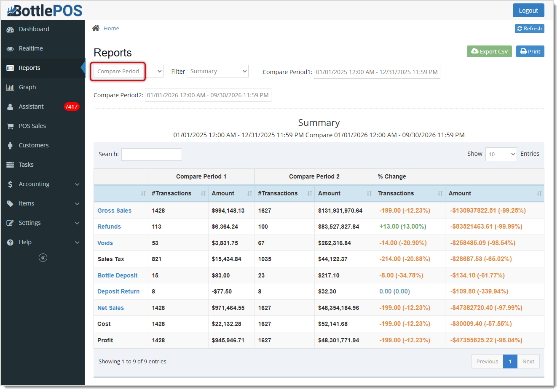This screenshot has width=560, height=392.
Task: Expand the Help submenu chevron
Action: [77, 243]
